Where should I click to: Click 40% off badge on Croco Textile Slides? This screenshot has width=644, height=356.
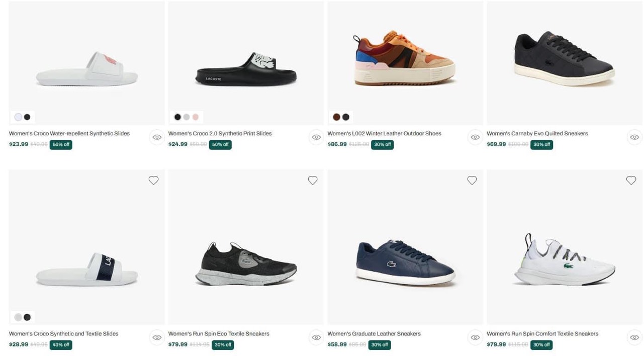pos(61,345)
